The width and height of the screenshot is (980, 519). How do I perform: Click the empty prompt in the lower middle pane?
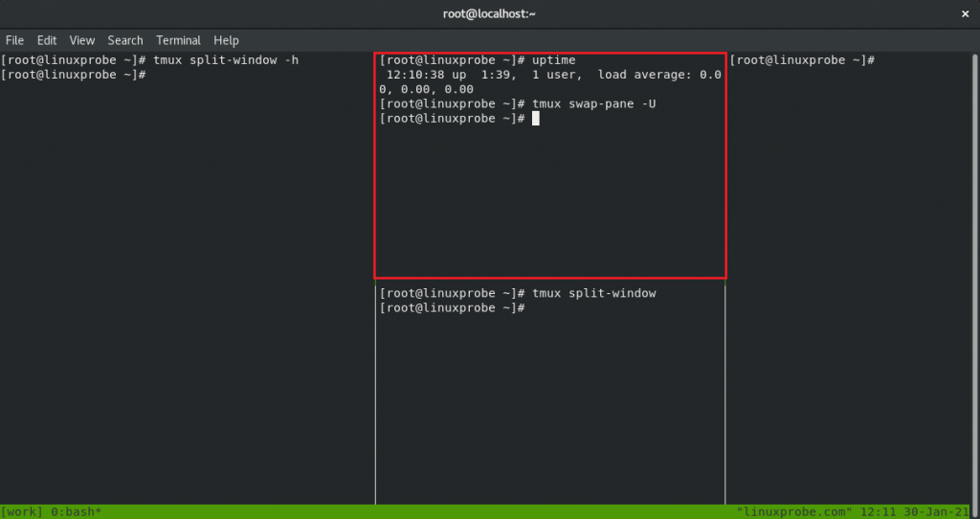tap(452, 308)
